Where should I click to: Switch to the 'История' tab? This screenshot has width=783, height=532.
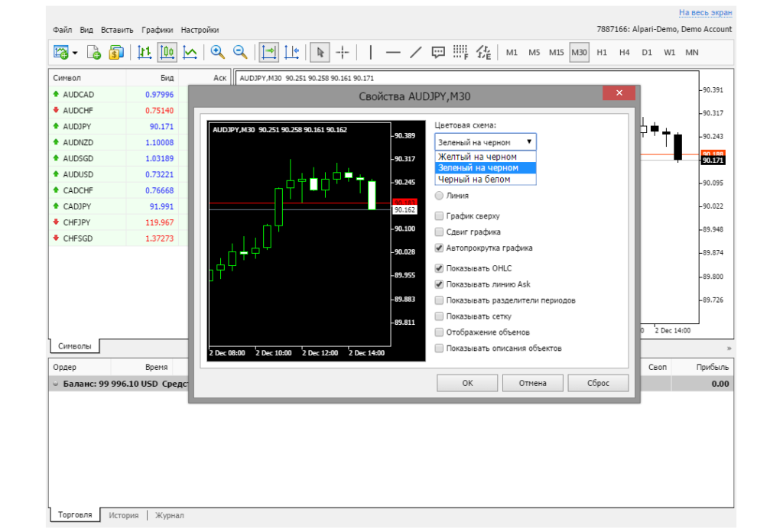(x=123, y=515)
